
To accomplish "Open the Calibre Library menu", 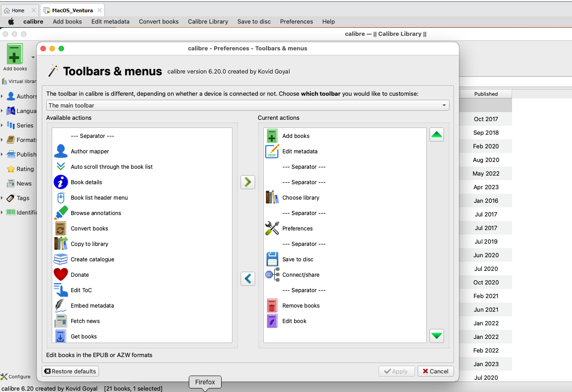I will [208, 21].
